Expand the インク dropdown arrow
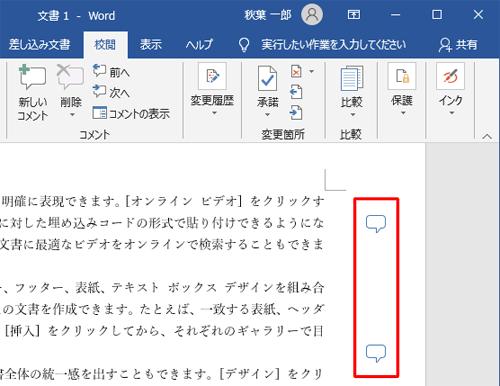This screenshot has height=386, width=500. 452,113
